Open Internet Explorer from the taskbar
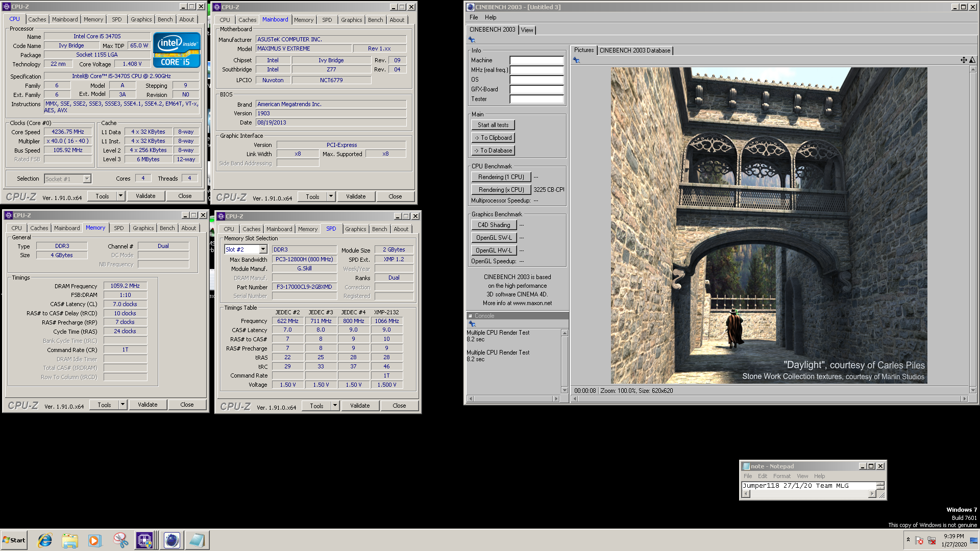980x551 pixels. coord(45,540)
